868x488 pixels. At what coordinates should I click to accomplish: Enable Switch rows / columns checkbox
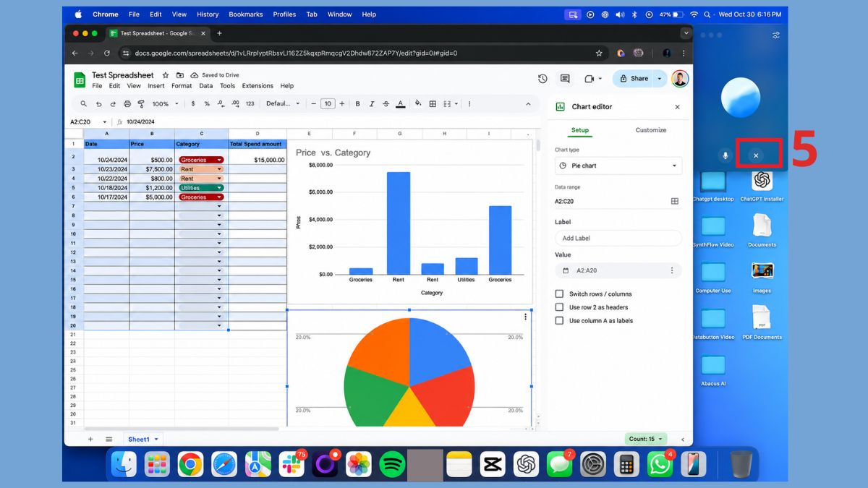coord(559,294)
